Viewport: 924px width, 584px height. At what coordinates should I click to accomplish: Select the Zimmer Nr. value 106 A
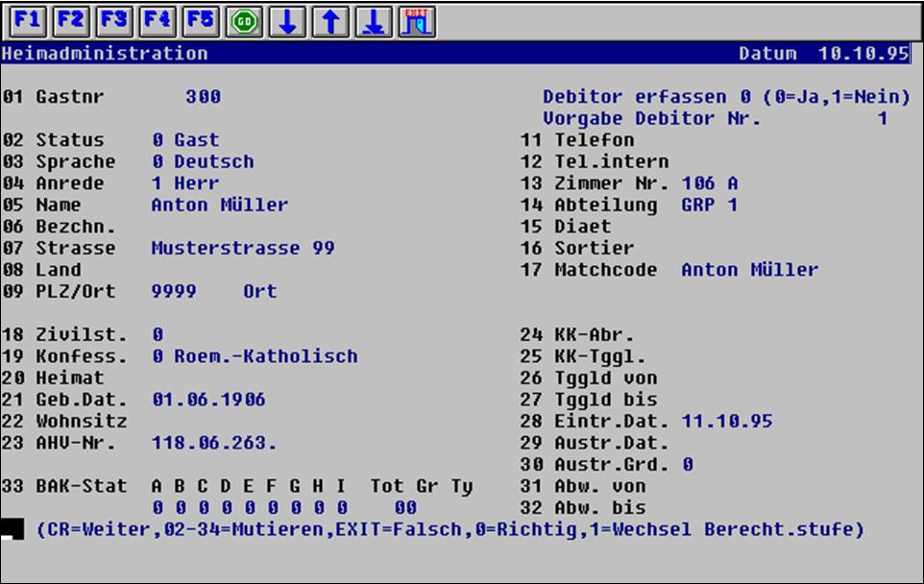[x=710, y=182]
